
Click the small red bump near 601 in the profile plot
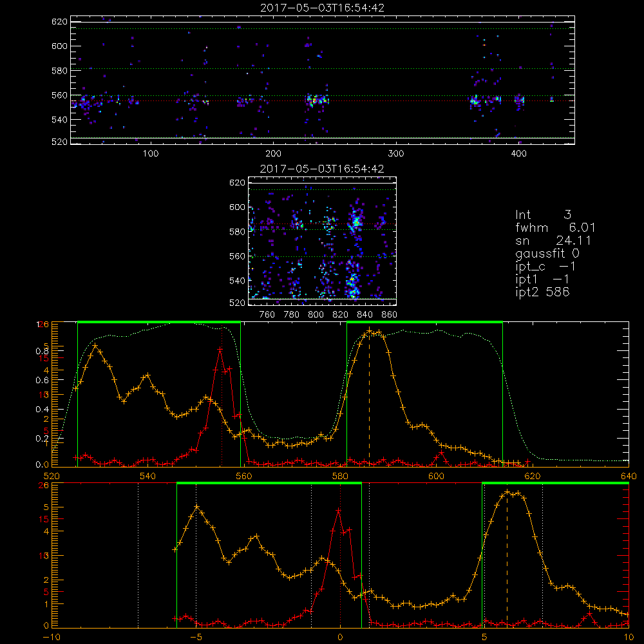[x=441, y=453]
